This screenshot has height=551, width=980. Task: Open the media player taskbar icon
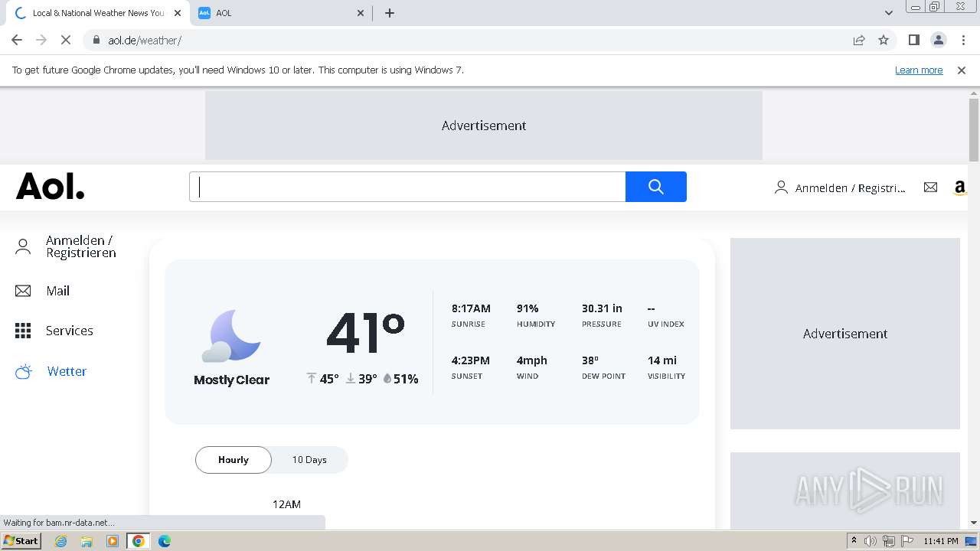[113, 541]
